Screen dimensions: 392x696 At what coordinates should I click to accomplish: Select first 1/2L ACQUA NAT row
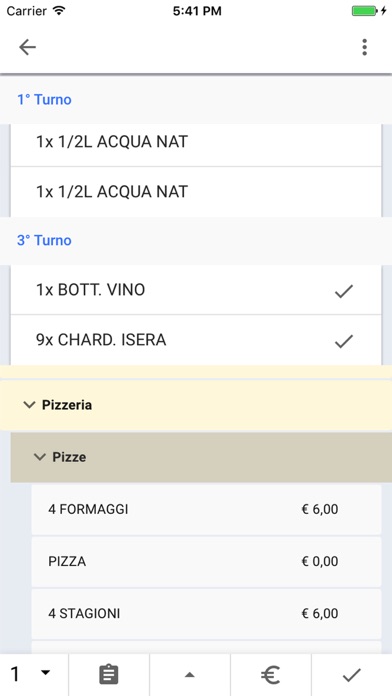pos(196,142)
